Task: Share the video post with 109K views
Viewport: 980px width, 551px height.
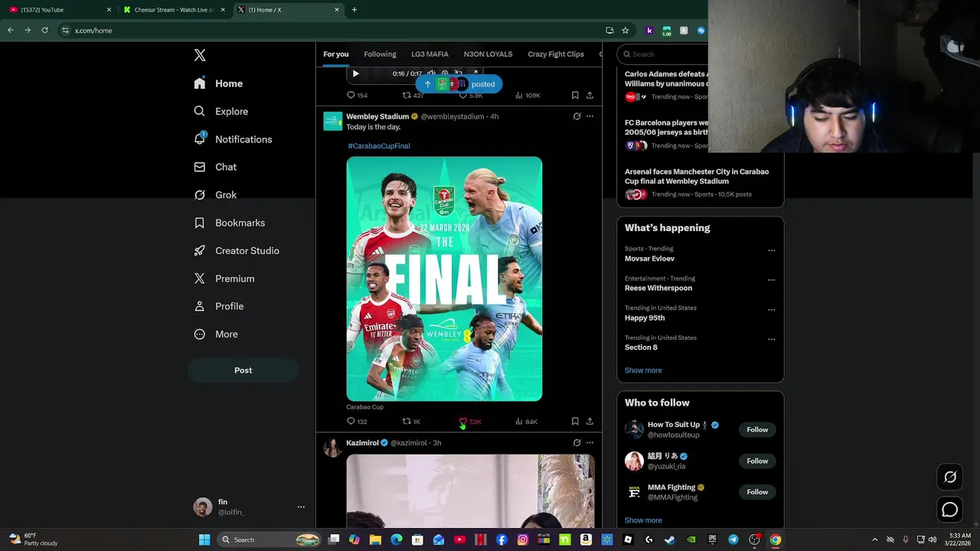Action: pyautogui.click(x=590, y=96)
